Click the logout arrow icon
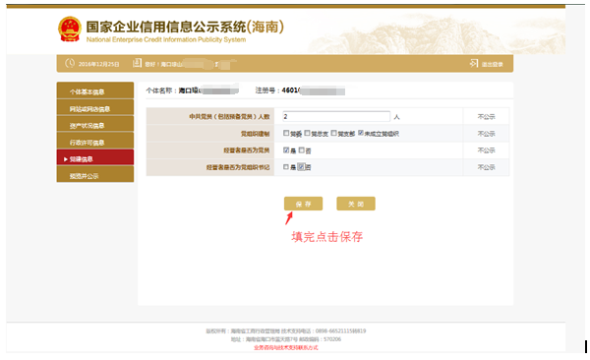590x360 pixels. [x=474, y=63]
